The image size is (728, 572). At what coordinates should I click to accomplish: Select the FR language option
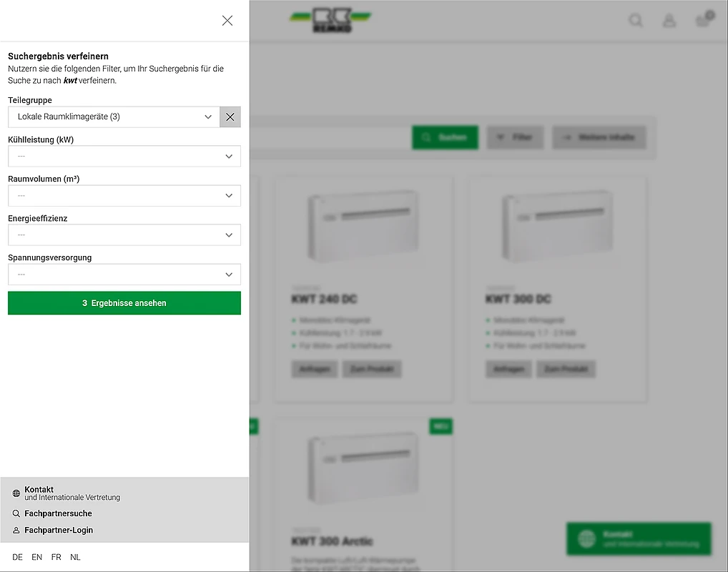(x=56, y=557)
